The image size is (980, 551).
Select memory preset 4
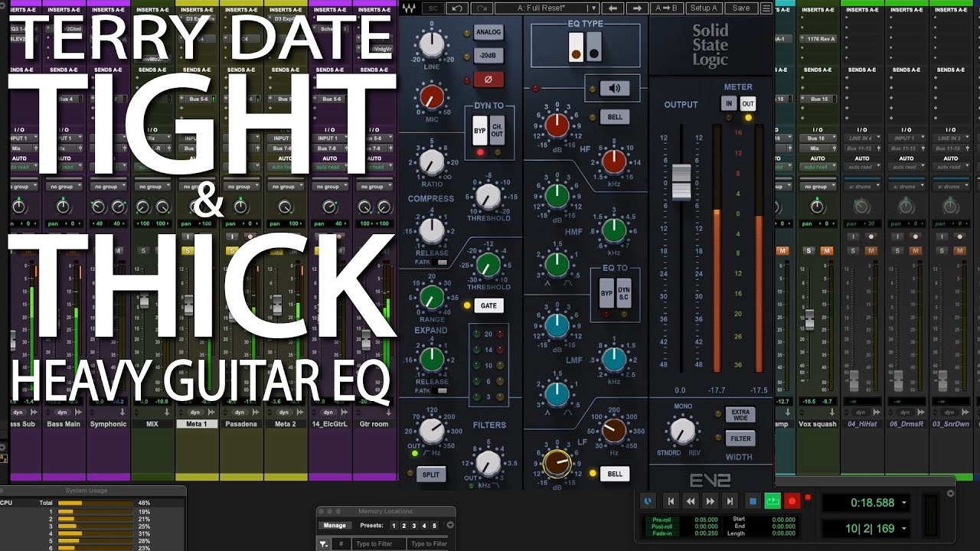coord(423,526)
